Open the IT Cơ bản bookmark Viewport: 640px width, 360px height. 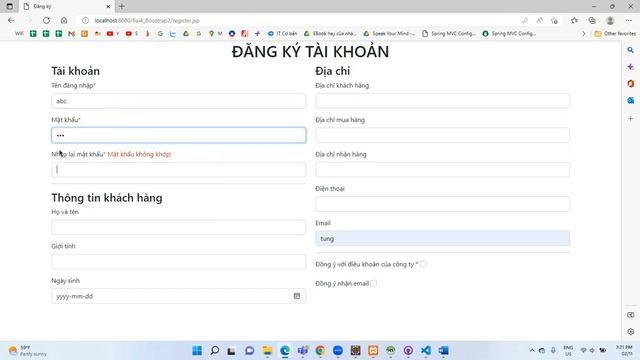pos(282,33)
